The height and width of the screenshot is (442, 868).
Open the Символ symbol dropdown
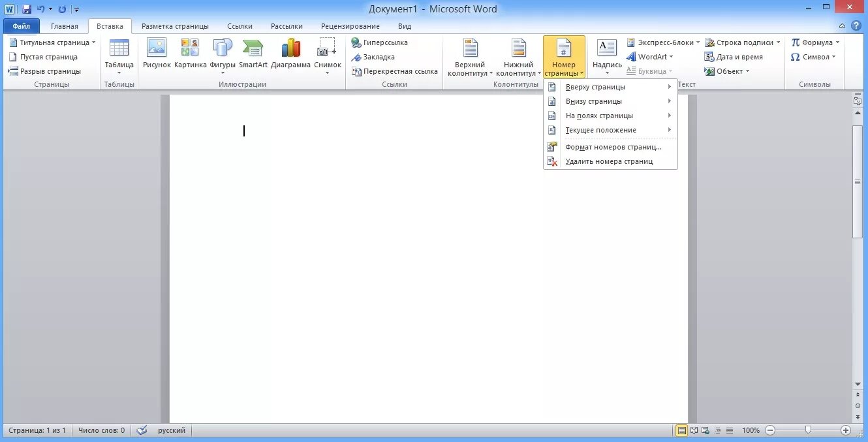tap(813, 57)
